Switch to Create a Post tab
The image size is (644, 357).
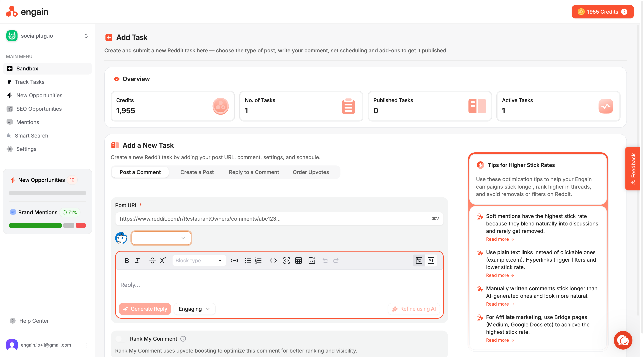pos(197,172)
